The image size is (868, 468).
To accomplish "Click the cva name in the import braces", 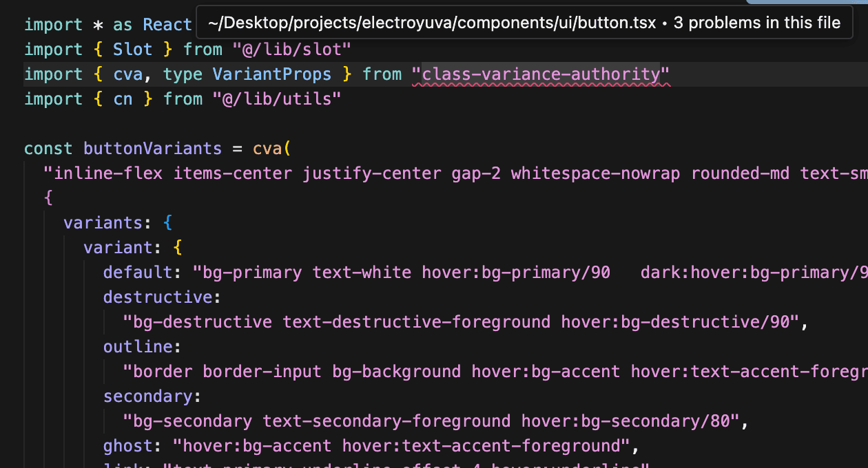I will click(128, 74).
